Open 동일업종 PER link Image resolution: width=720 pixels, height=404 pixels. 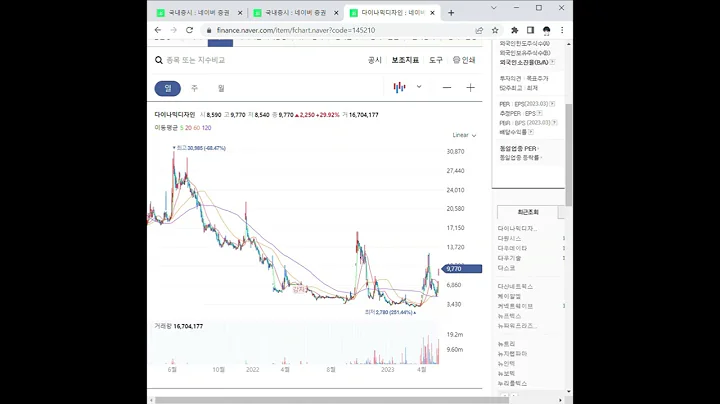(518, 148)
